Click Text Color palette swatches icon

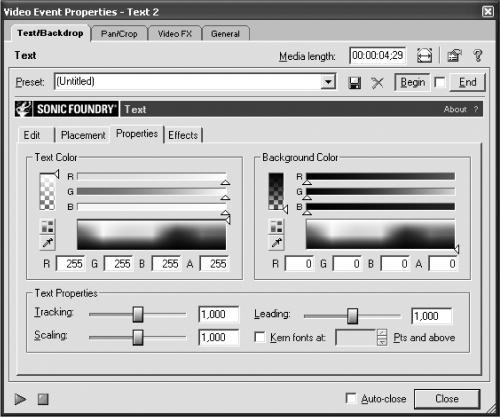point(48,227)
